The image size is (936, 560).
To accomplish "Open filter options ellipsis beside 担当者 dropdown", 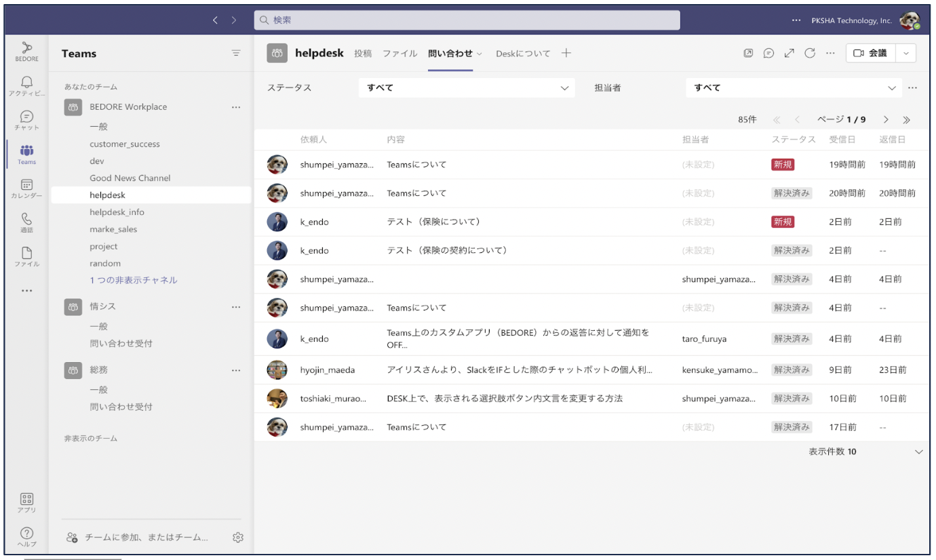I will (912, 88).
